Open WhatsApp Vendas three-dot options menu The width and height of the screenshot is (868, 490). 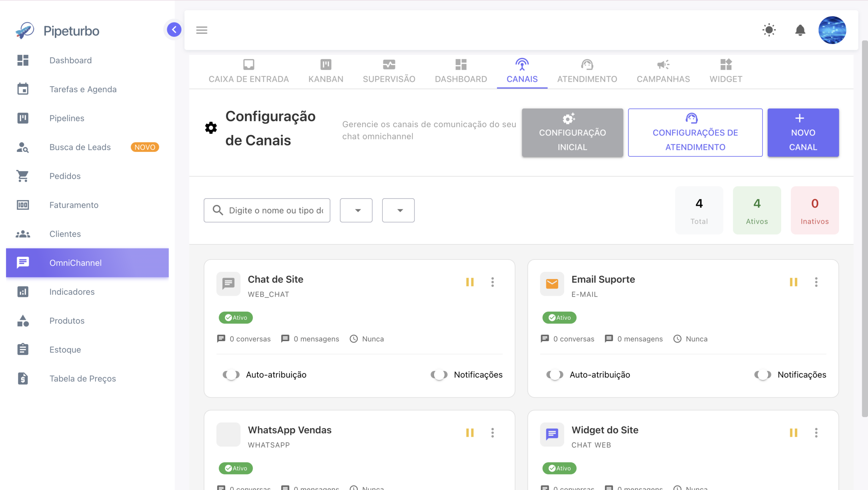pos(492,432)
